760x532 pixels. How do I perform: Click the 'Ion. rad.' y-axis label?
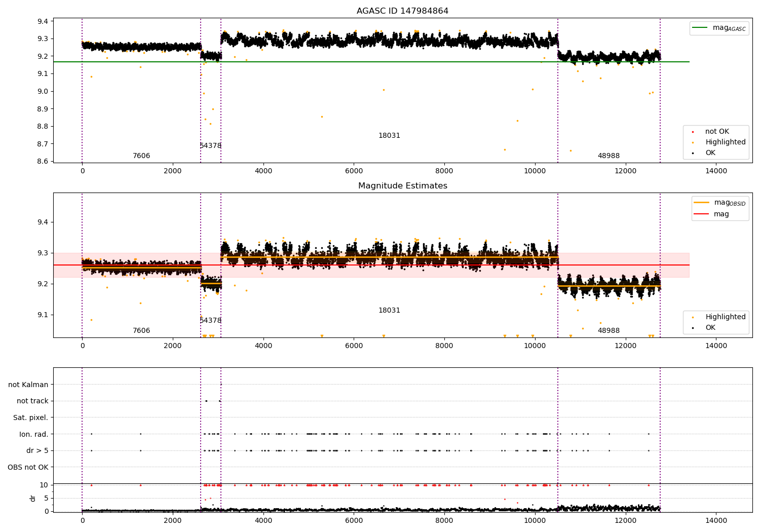tap(34, 435)
